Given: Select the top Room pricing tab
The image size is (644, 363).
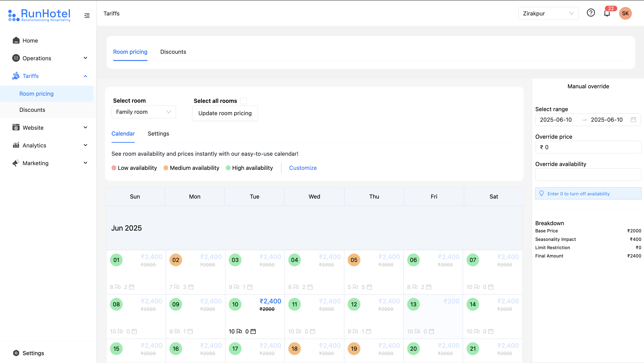Looking at the screenshot, I should coord(130,52).
